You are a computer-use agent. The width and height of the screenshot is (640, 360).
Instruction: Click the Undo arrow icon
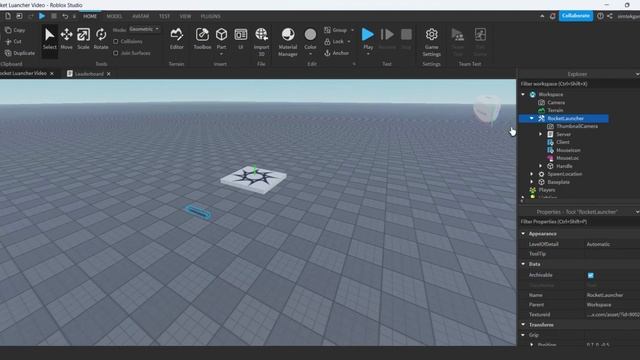[x=65, y=16]
